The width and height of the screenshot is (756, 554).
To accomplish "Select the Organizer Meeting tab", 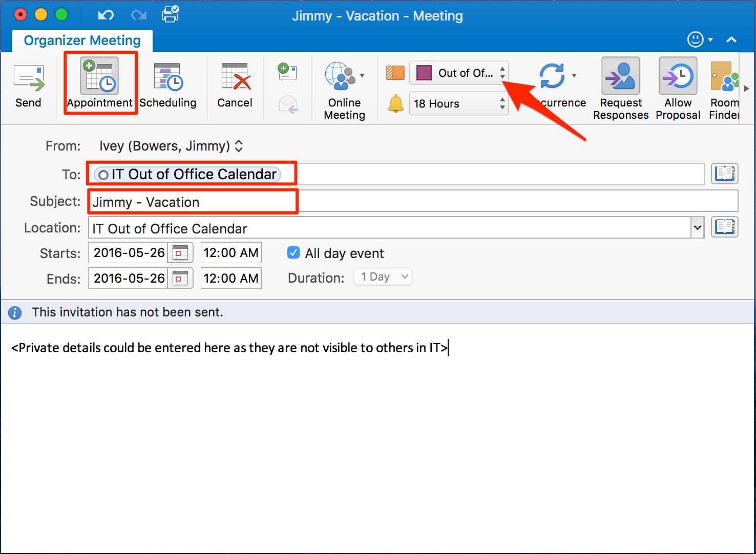I will click(x=82, y=40).
